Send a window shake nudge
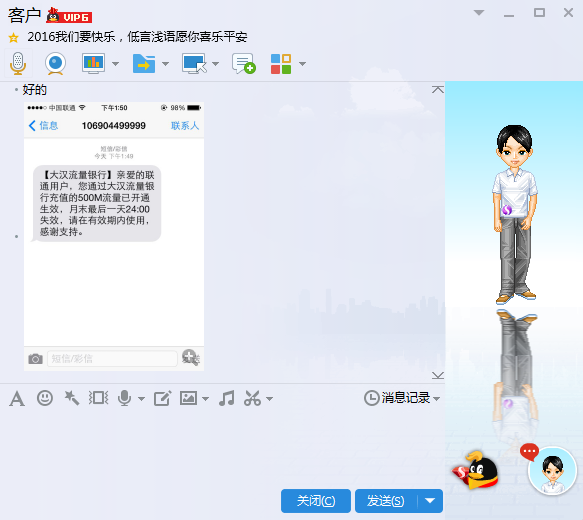Viewport: 583px width, 520px height. click(x=99, y=398)
